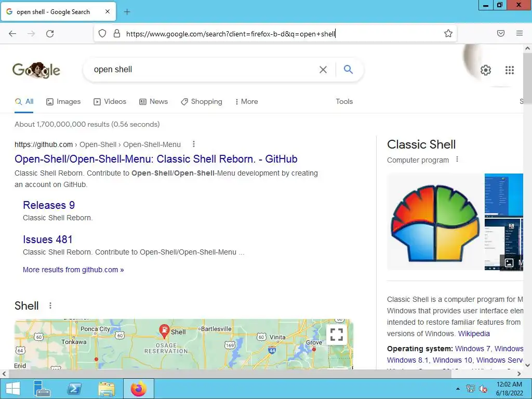Click the blue magnifier search button
The image size is (532, 399).
[348, 69]
